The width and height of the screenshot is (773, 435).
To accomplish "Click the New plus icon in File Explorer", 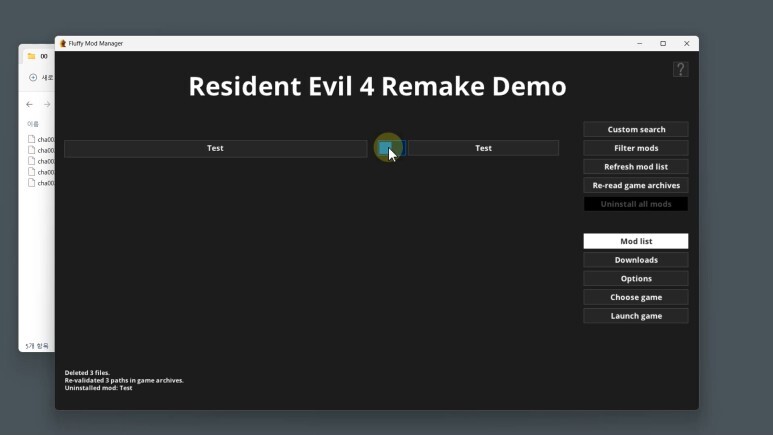I will click(x=33, y=77).
